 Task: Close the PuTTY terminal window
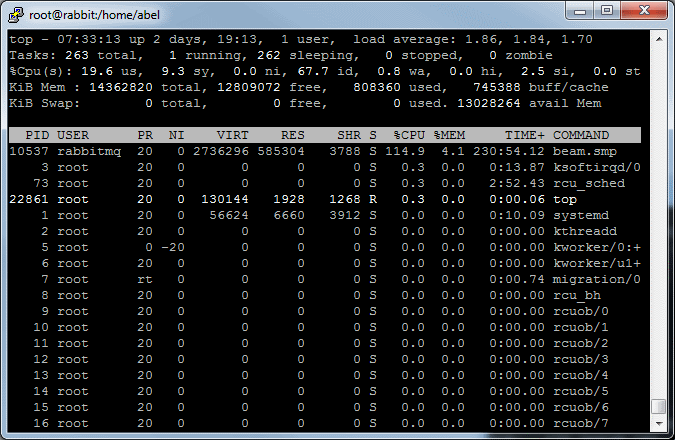[644, 11]
